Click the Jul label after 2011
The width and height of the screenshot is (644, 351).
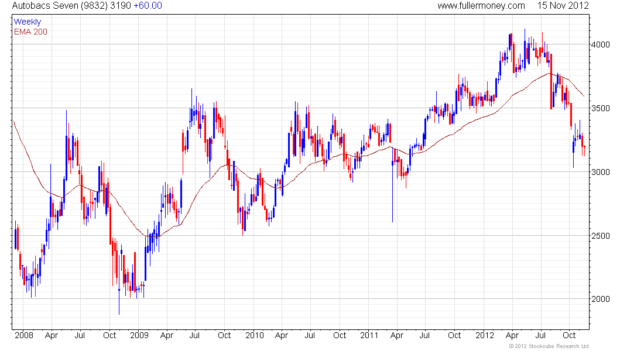point(424,335)
